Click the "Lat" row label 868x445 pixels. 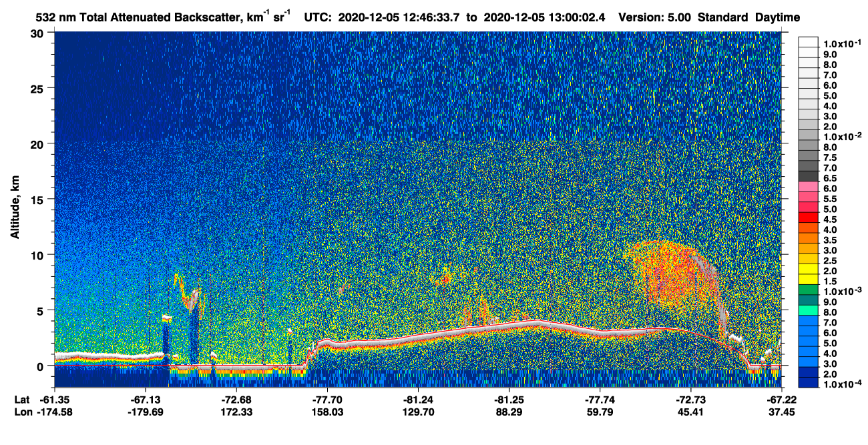pos(21,399)
